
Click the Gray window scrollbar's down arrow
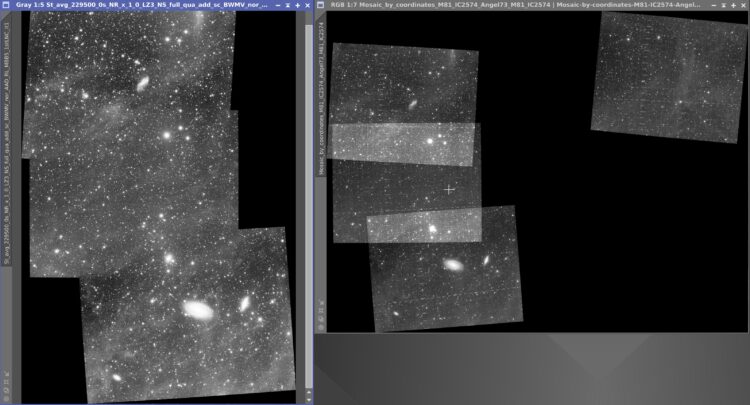(309, 398)
